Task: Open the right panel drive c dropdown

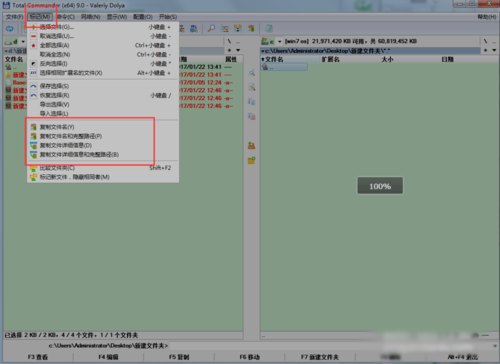Action: [x=280, y=42]
